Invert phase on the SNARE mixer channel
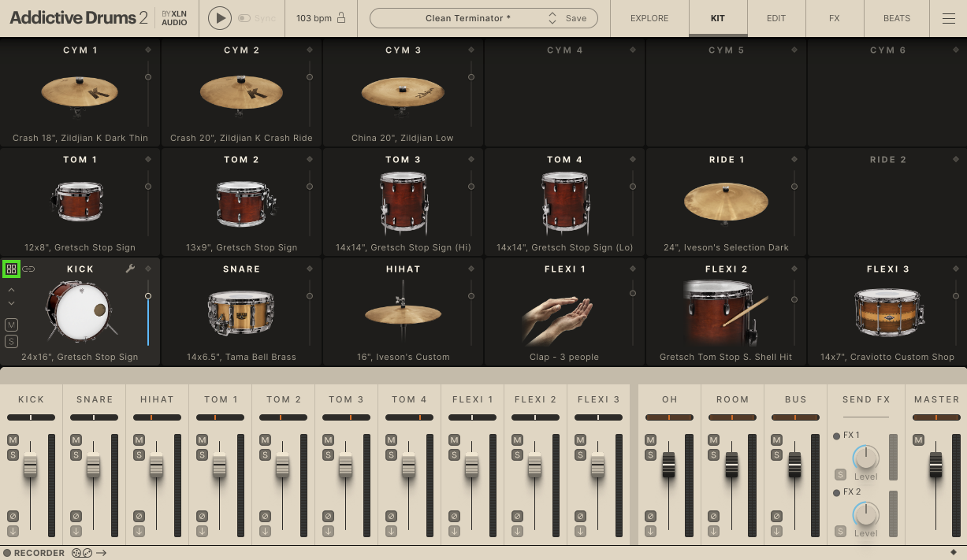Image resolution: width=967 pixels, height=560 pixels. pyautogui.click(x=76, y=517)
